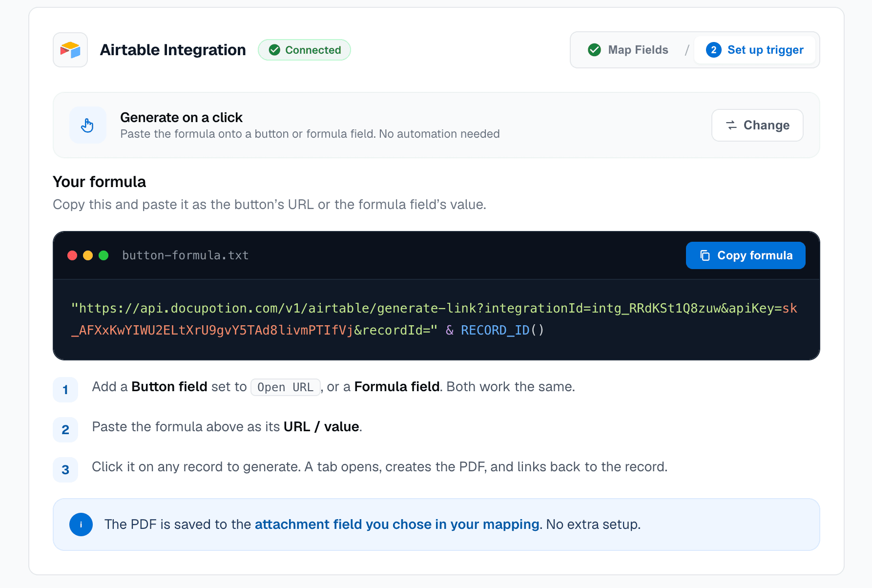
Task: Open the Map Fields step
Action: (628, 50)
